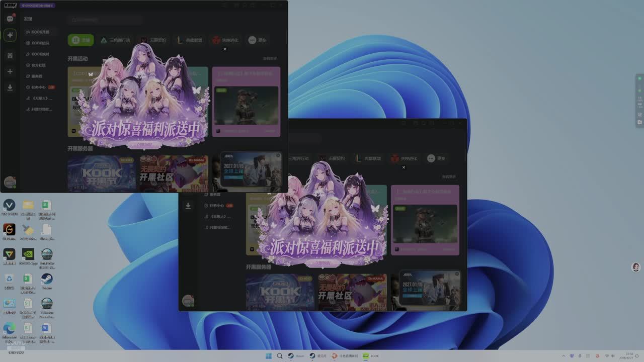
Task: Select the Discover sparkle icon in front KOOK window
Action: 10,35
